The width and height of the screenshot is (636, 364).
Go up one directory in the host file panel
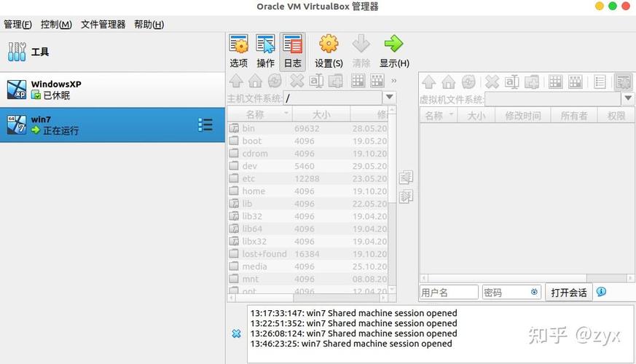(x=236, y=81)
